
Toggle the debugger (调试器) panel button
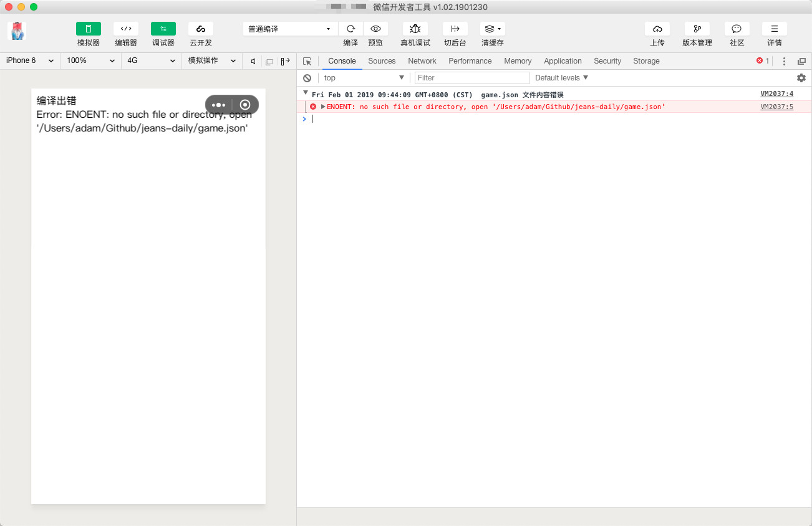coord(163,29)
